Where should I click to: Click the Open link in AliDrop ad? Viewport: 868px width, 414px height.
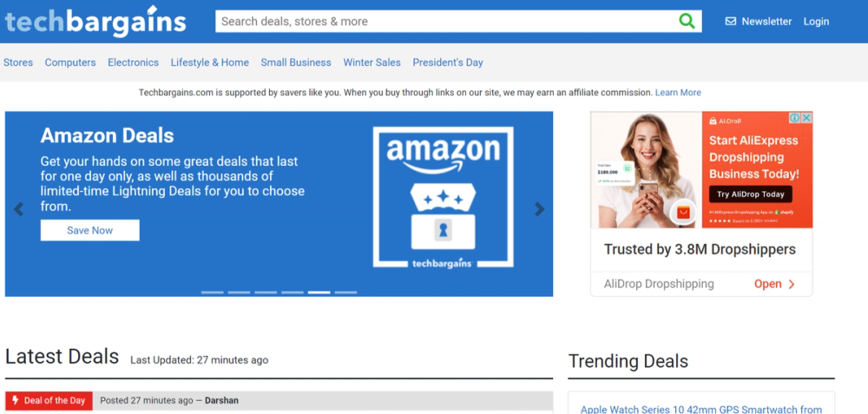(x=774, y=284)
